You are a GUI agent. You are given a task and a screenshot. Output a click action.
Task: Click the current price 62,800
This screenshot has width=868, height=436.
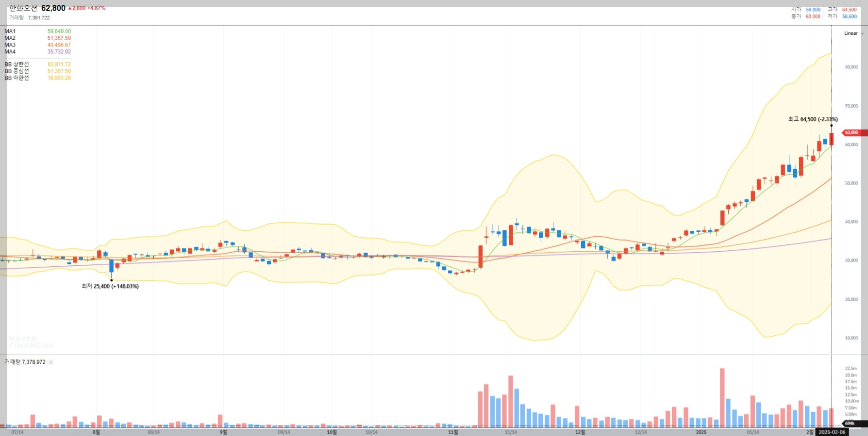point(53,8)
